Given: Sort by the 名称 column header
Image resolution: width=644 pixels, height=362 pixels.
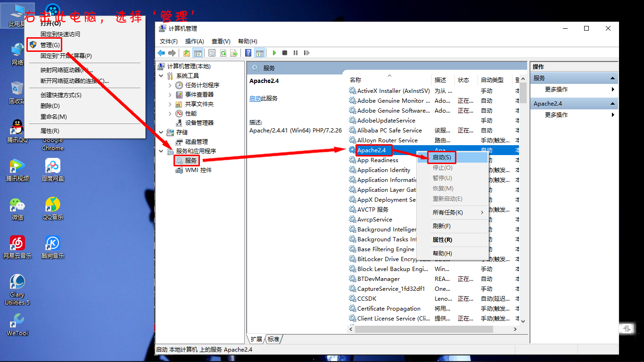Looking at the screenshot, I should tap(389, 80).
